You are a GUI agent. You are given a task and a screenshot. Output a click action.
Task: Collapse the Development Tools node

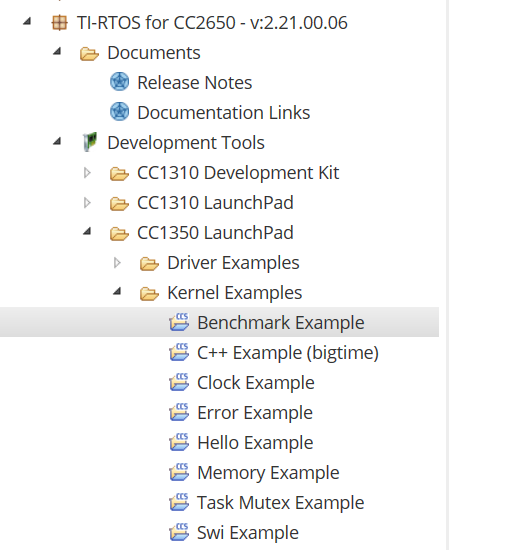57,142
